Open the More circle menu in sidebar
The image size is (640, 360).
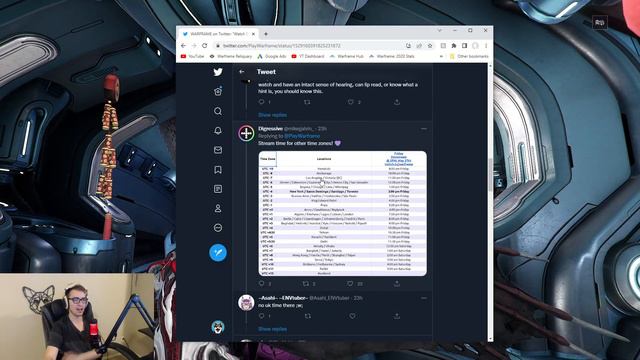(218, 228)
